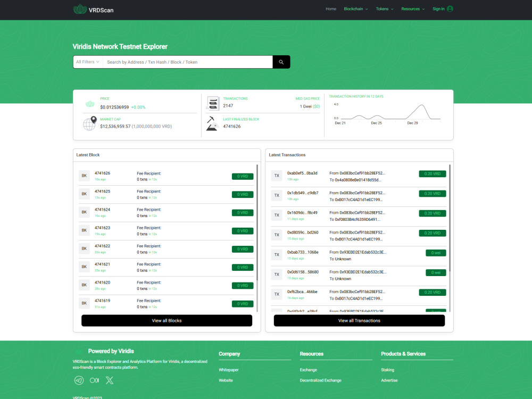
Task: Open the Exchange footer link
Action: pos(308,370)
